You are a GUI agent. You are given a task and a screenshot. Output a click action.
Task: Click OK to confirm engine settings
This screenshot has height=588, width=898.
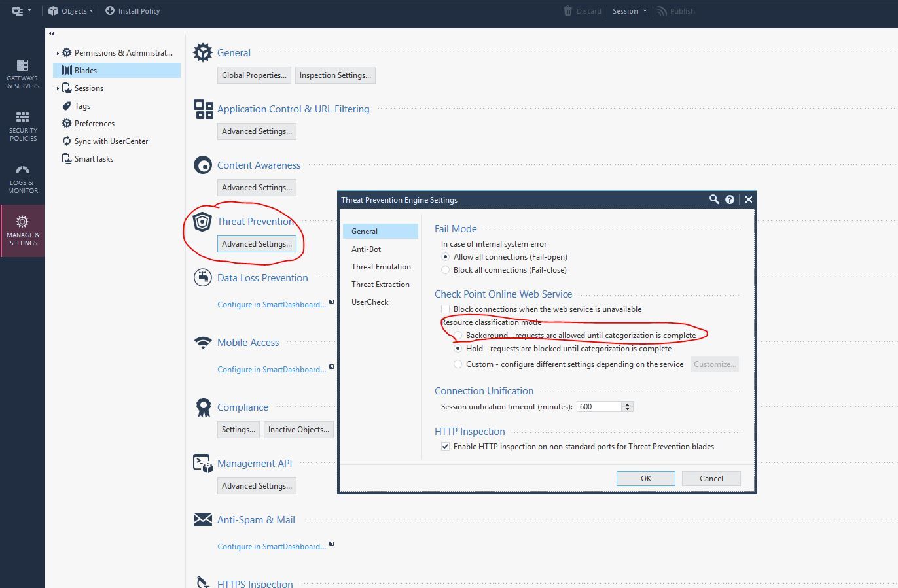645,478
